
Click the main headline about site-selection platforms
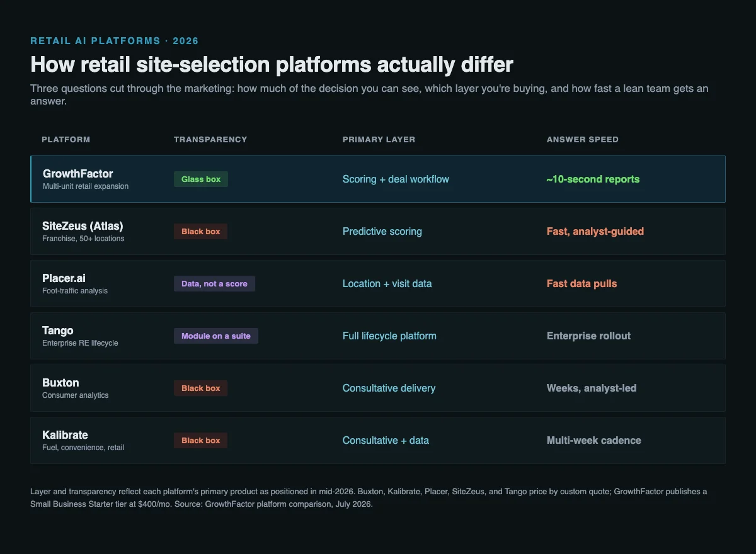point(272,64)
